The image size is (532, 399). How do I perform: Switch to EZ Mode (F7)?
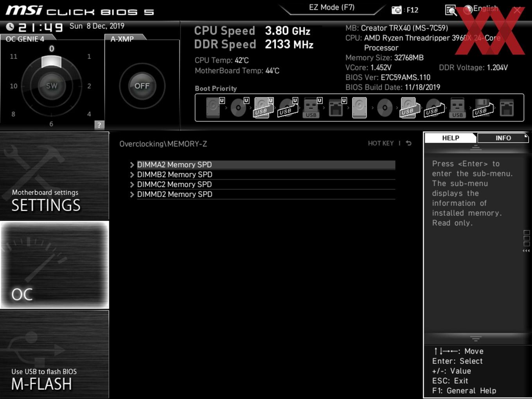(332, 7)
